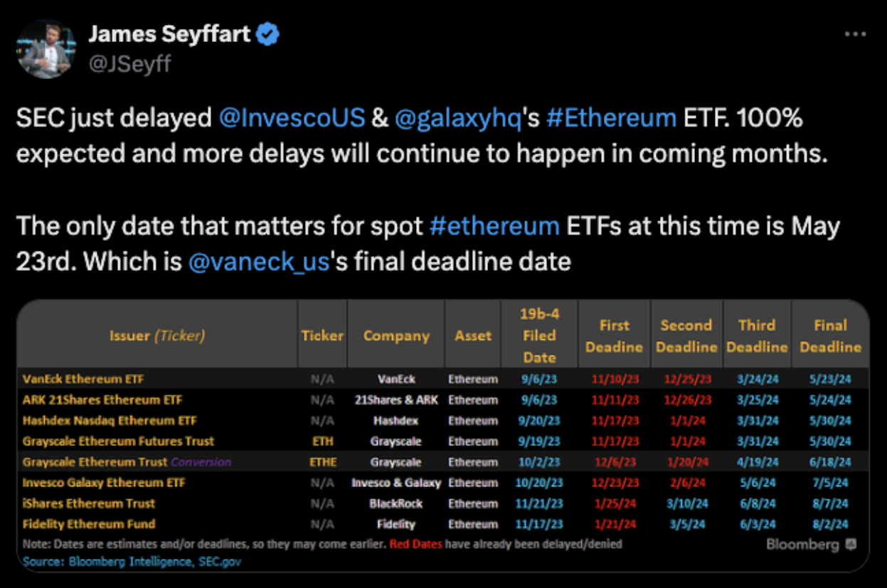
Task: Click the 5/23/24 final deadline cell
Action: click(x=831, y=379)
